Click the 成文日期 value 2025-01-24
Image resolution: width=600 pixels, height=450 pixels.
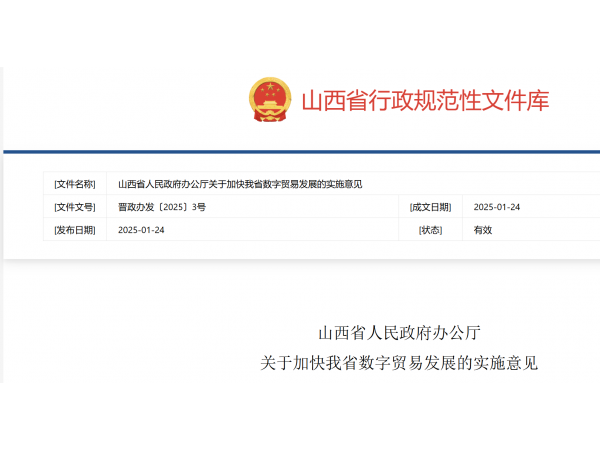click(497, 207)
